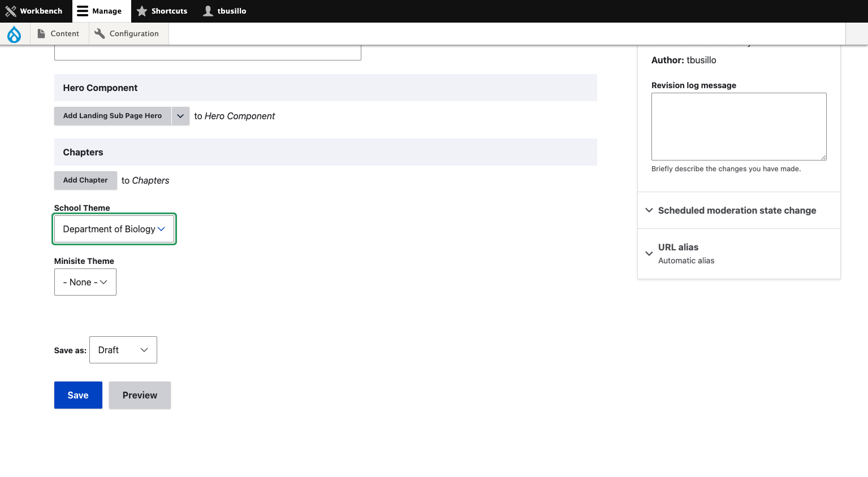Open the Content admin menu
The height and width of the screenshot is (477, 868).
(x=59, y=34)
